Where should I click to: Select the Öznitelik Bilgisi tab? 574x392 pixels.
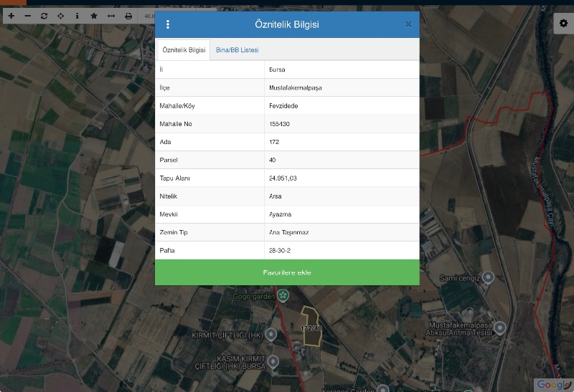pos(184,49)
